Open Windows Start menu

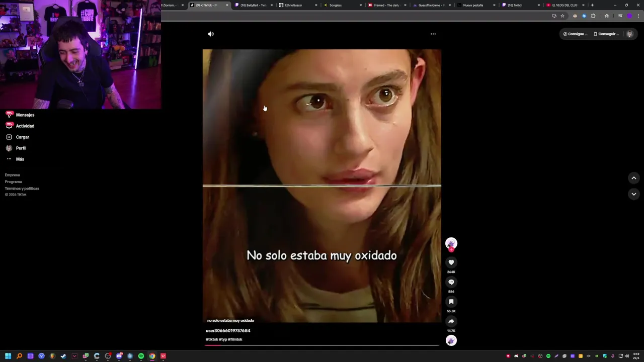point(8,356)
